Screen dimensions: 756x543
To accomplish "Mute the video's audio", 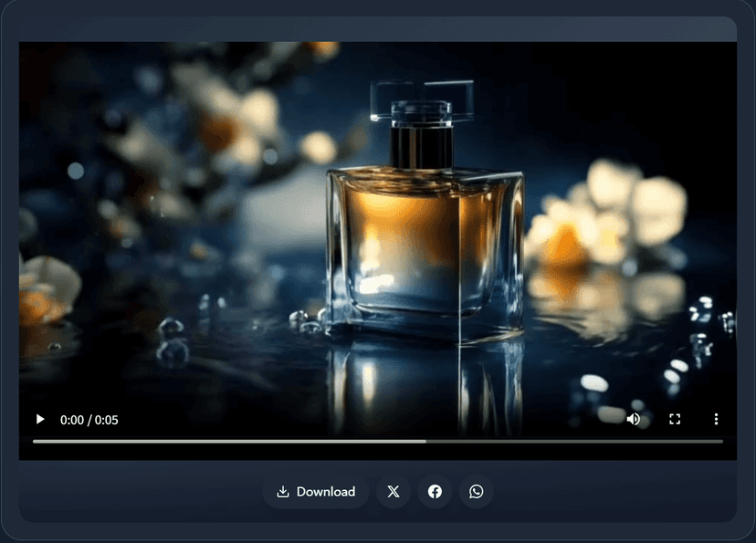I will [x=633, y=420].
